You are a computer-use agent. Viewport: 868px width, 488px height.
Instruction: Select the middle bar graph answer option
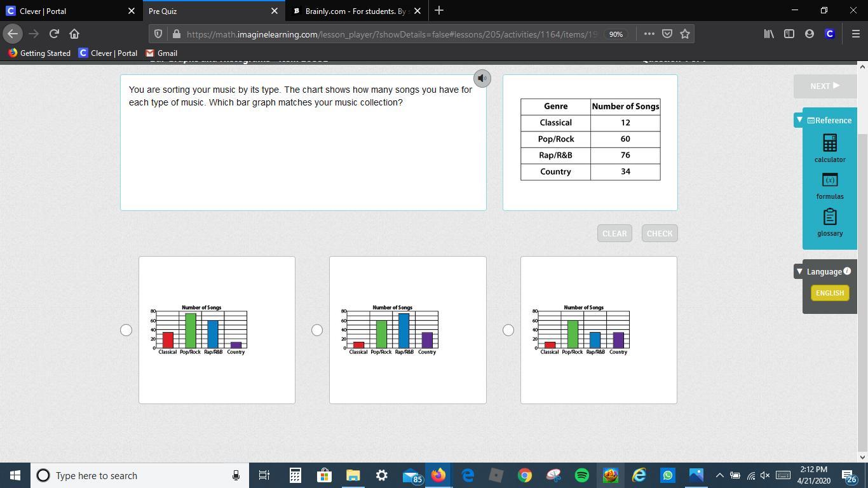pos(317,330)
